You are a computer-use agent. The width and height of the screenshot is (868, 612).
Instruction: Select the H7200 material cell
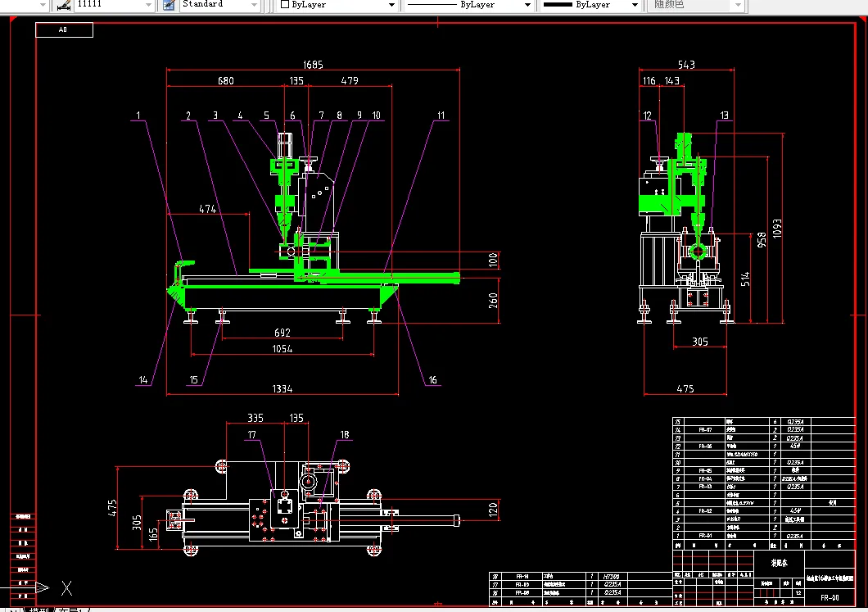[x=613, y=577]
